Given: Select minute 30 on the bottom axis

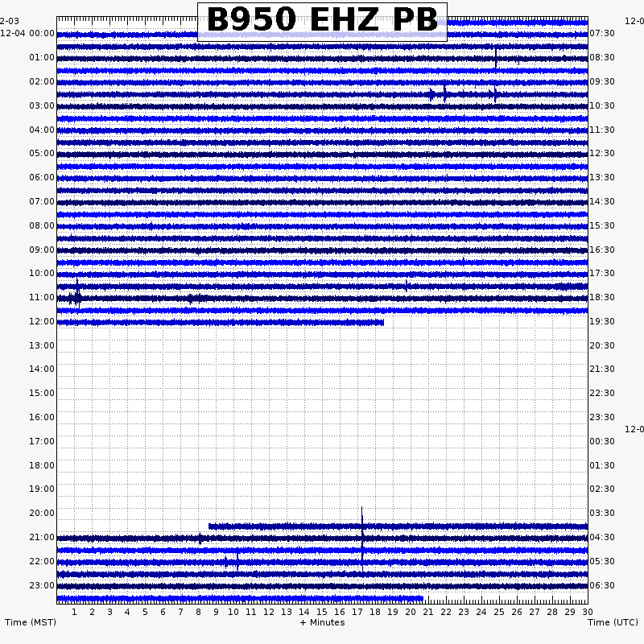Looking at the screenshot, I should point(588,613).
